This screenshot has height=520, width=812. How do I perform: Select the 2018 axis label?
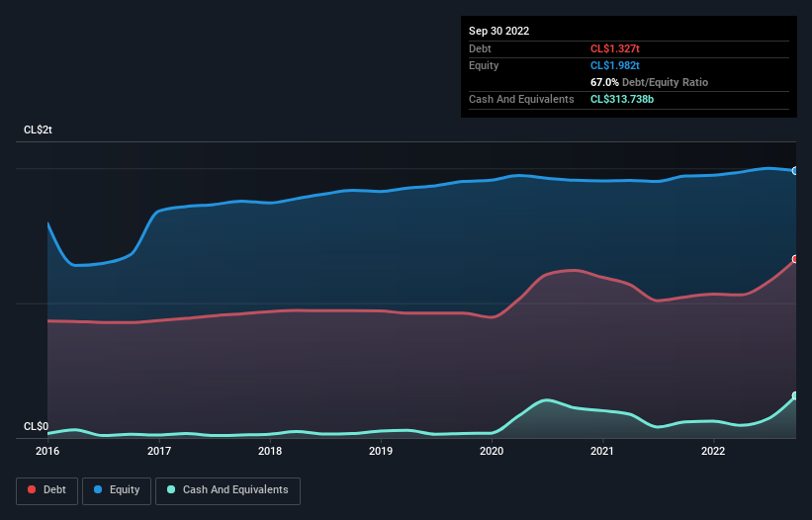pos(270,451)
